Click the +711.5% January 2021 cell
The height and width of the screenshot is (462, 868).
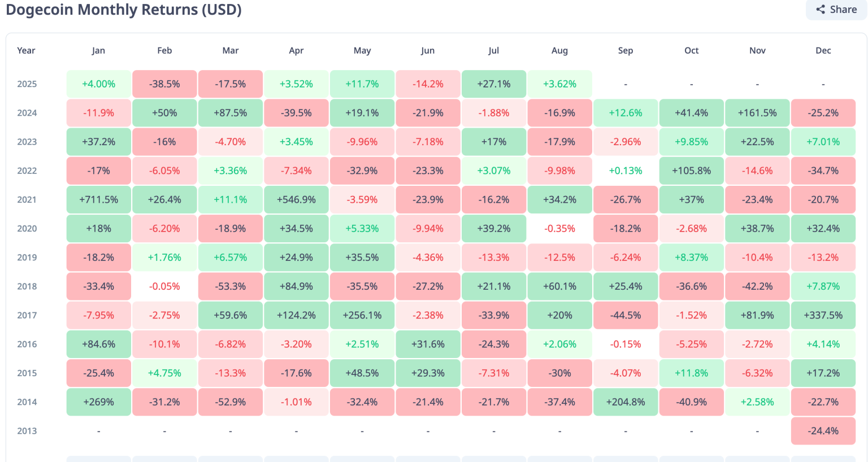[x=98, y=200]
